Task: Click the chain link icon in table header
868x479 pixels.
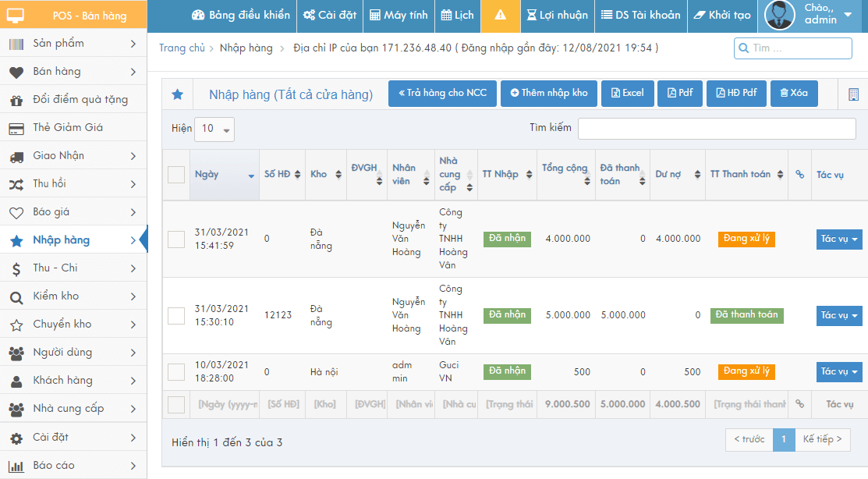Action: [x=799, y=175]
